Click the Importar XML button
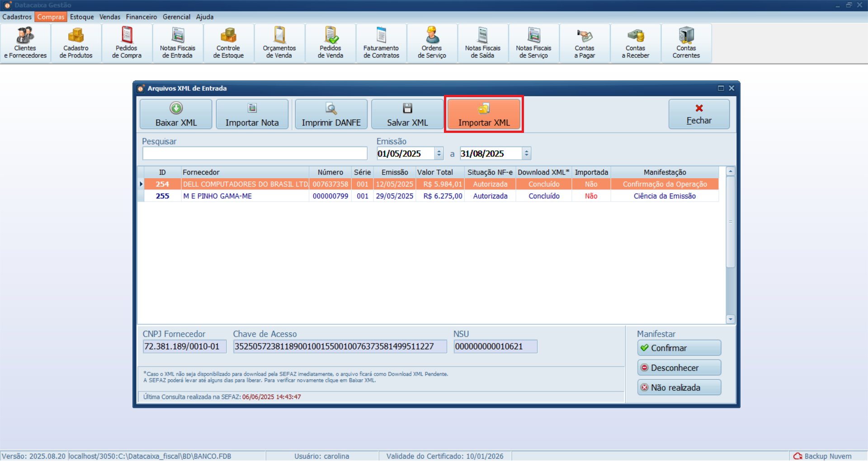This screenshot has width=868, height=461. tap(483, 114)
